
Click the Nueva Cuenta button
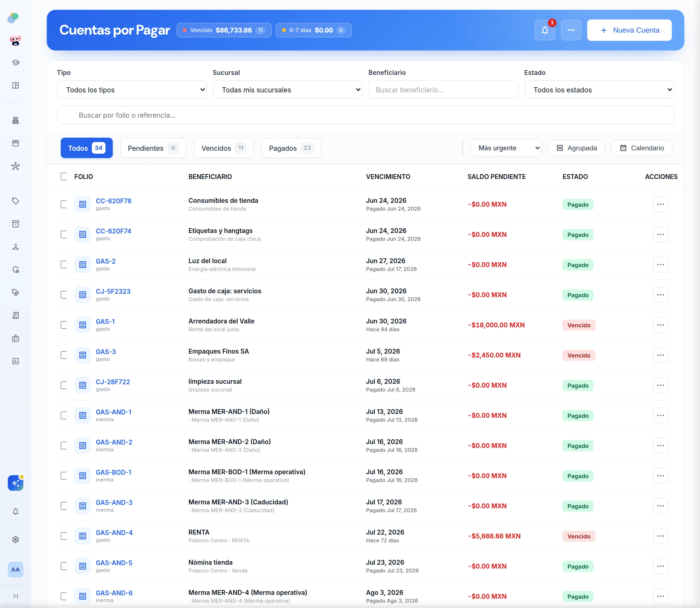[x=630, y=30]
